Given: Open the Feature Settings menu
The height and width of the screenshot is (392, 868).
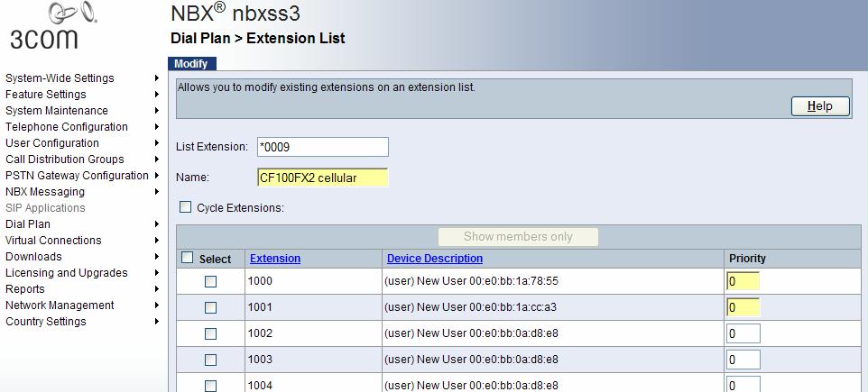Looking at the screenshot, I should (46, 95).
